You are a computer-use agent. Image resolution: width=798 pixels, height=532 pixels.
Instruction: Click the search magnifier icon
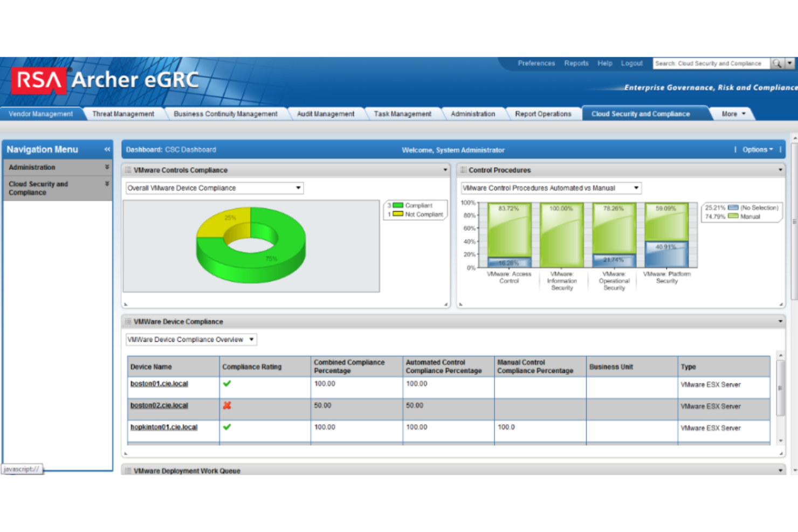click(x=776, y=63)
